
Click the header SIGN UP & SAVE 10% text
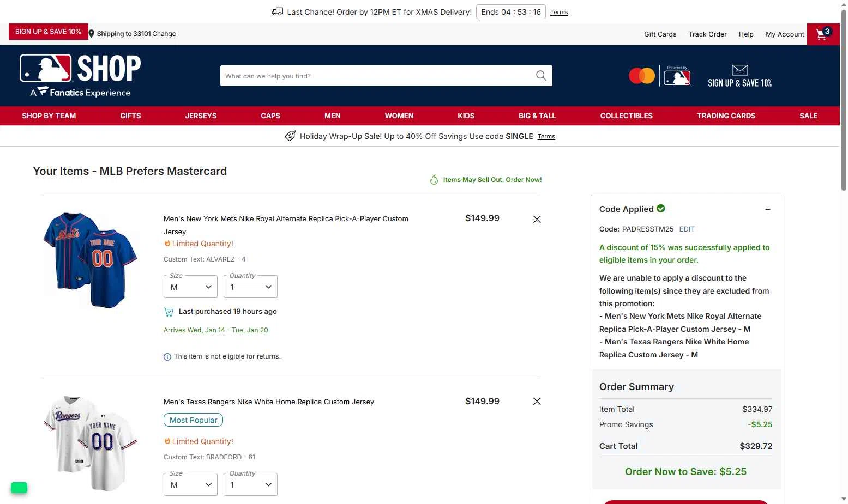tap(740, 83)
